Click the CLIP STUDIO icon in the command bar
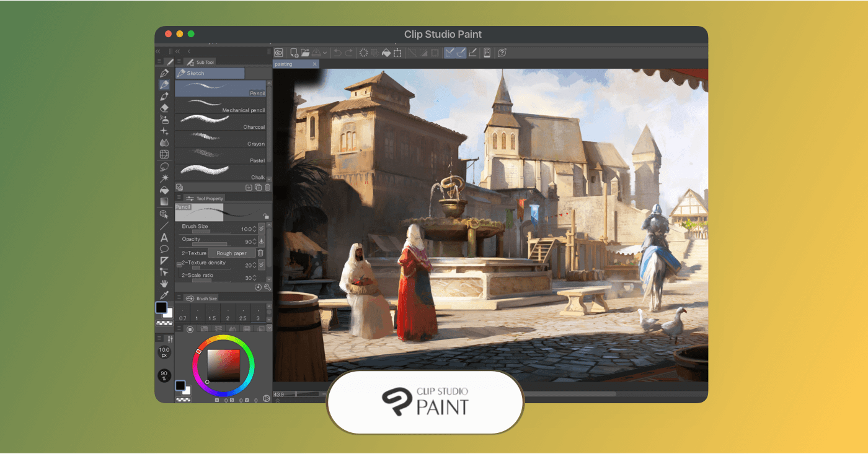Viewport: 868px width, 454px height. pyautogui.click(x=279, y=53)
